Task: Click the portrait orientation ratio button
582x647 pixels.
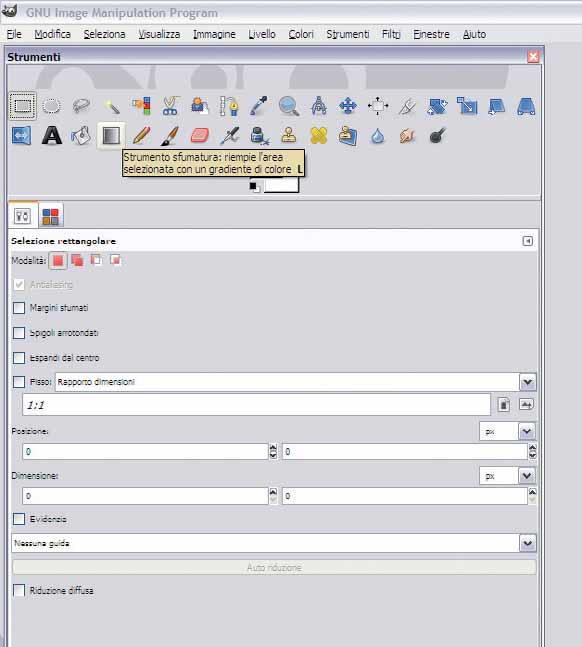Action: tap(504, 404)
